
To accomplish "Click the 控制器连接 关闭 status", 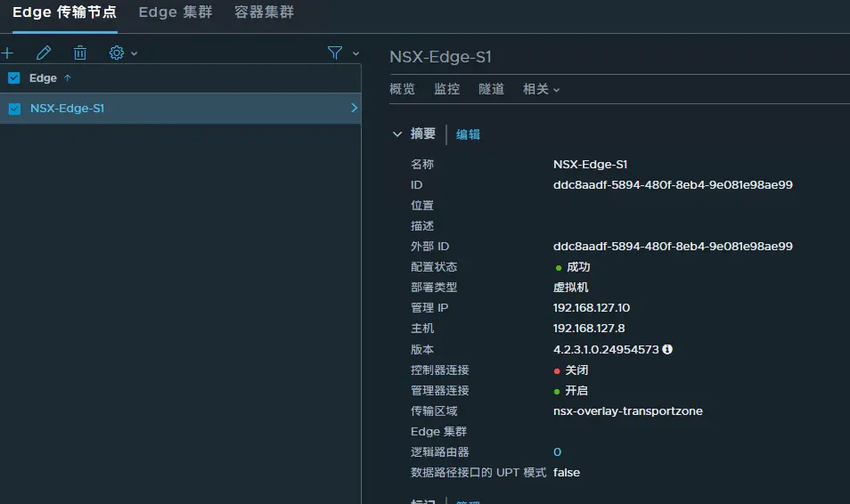I will click(x=571, y=370).
